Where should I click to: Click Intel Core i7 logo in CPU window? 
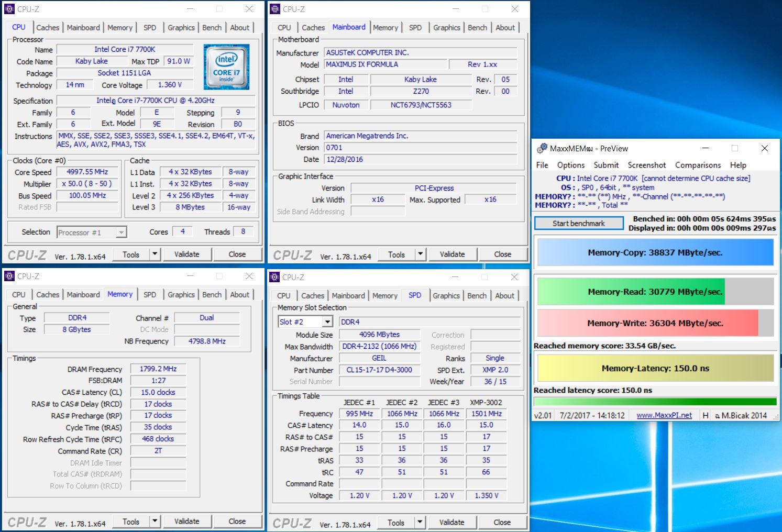226,67
